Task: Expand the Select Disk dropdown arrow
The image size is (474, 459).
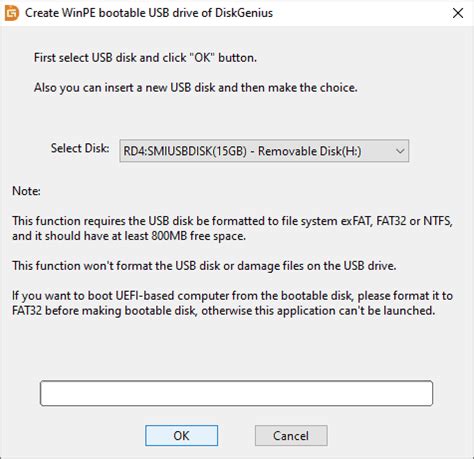Action: 400,151
